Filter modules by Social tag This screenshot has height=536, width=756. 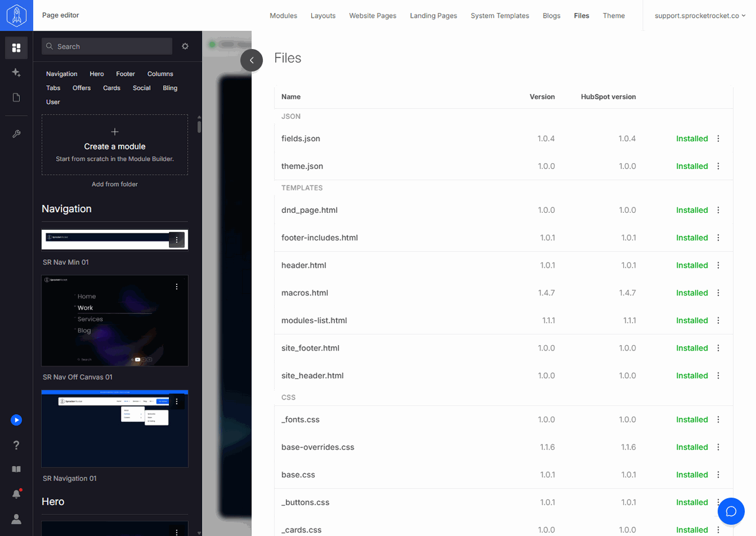[x=142, y=88]
